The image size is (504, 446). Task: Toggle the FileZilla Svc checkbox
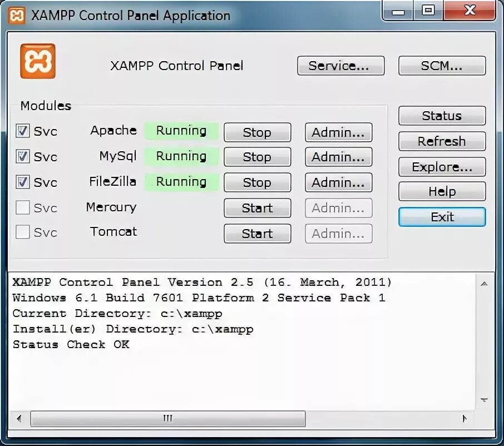(x=23, y=182)
